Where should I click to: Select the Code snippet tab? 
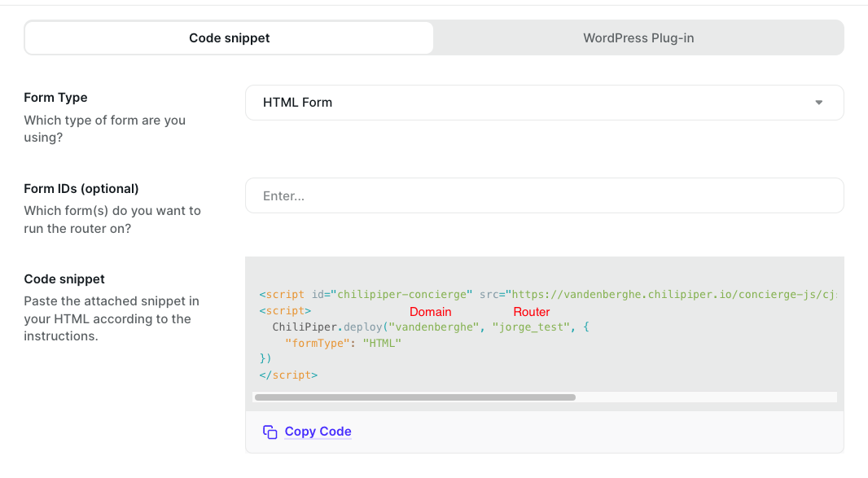click(229, 38)
